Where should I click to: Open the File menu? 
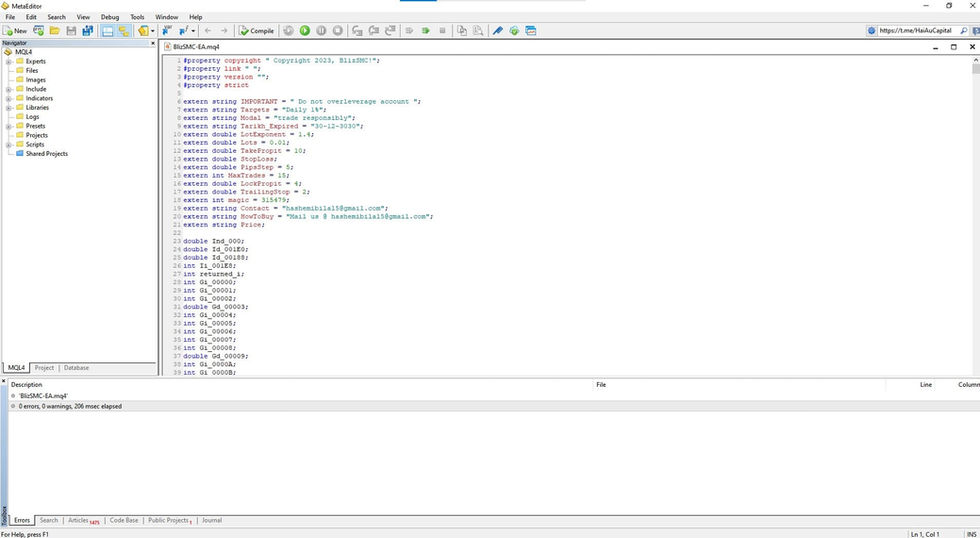click(10, 17)
